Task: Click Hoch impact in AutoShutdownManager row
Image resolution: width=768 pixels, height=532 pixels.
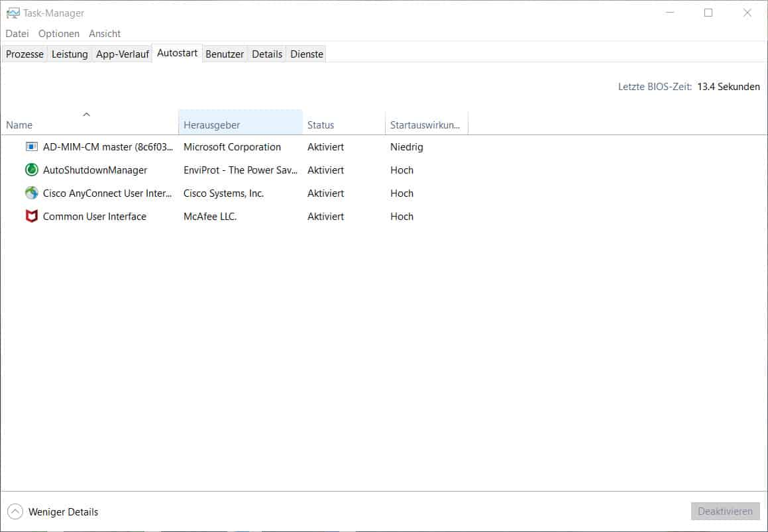Action: [x=402, y=170]
